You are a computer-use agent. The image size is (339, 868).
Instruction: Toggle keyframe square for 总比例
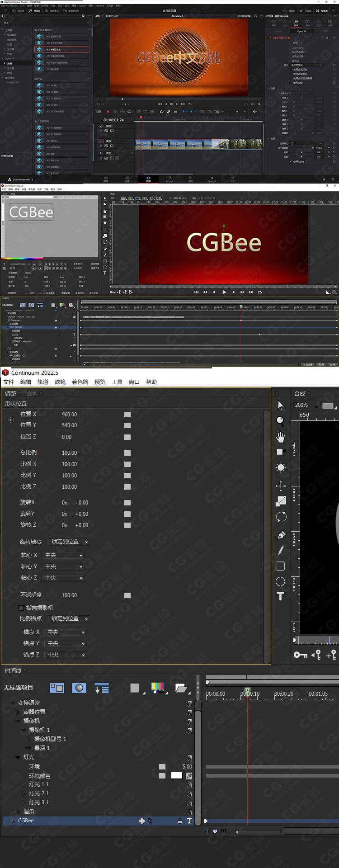[x=127, y=453]
